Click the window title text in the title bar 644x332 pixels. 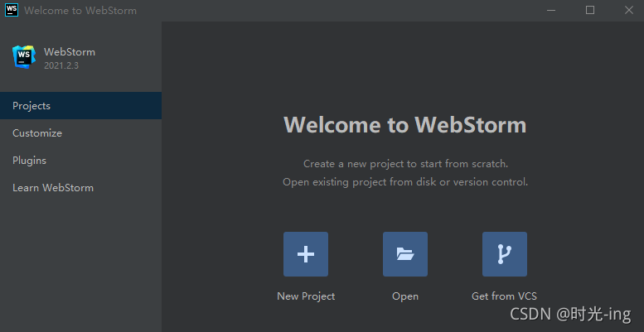pos(80,11)
